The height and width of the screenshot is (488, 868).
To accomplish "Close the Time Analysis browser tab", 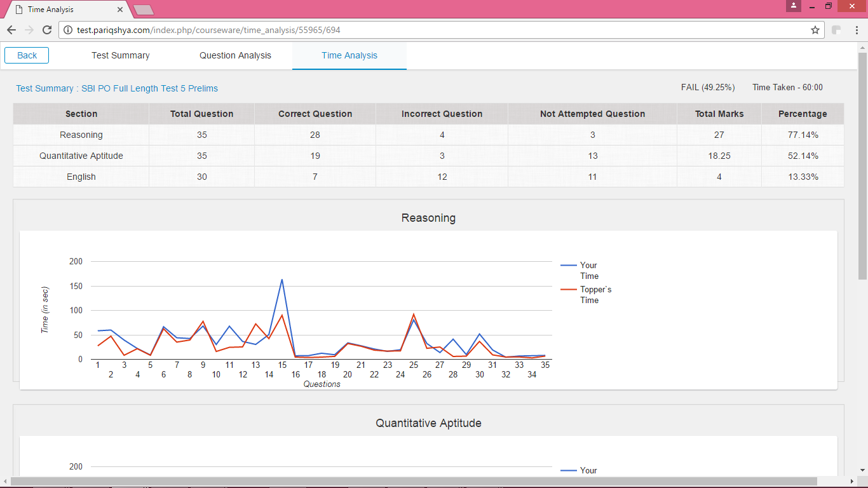I will click(x=121, y=10).
